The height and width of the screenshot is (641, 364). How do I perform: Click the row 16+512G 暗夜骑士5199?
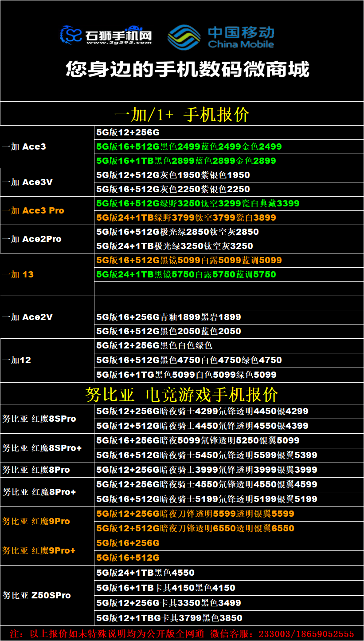coord(229,499)
